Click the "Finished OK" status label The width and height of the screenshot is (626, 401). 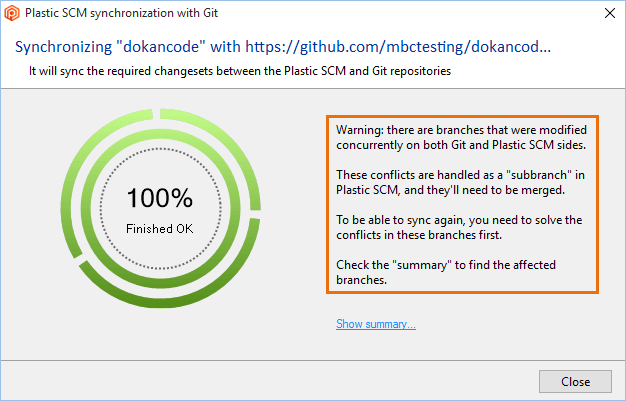(160, 228)
